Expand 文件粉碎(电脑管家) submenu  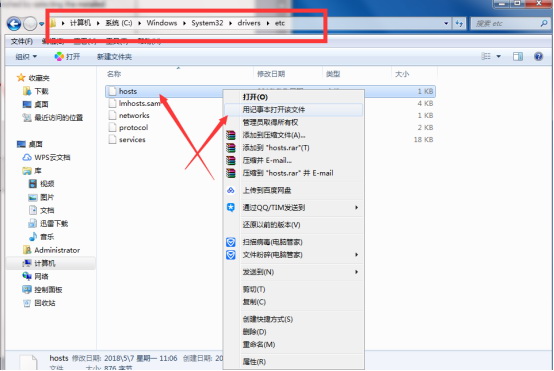[294, 255]
